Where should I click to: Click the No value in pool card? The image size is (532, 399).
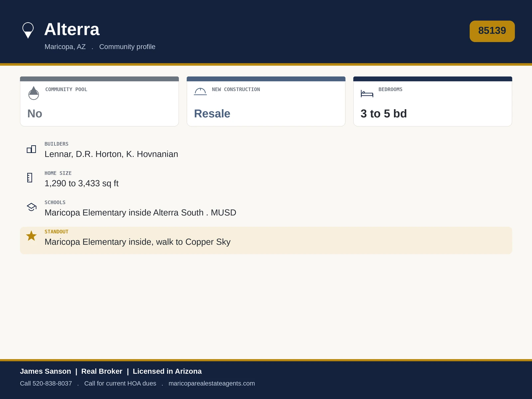pyautogui.click(x=35, y=114)
